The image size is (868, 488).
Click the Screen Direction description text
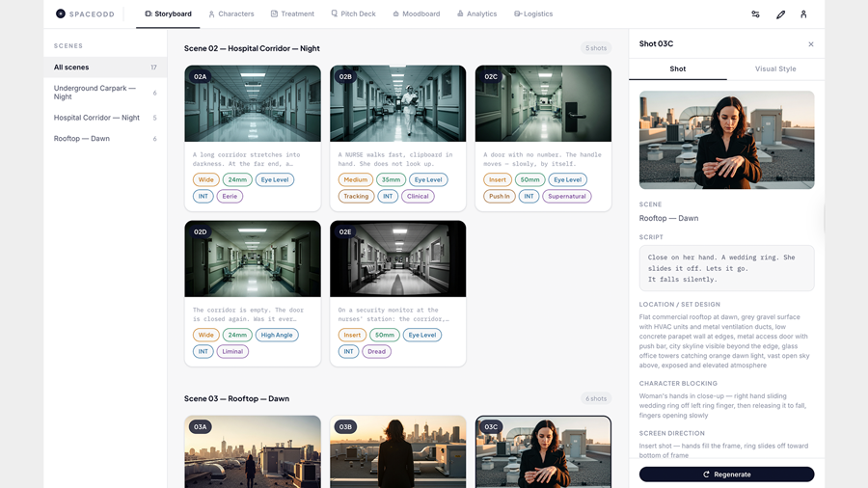[x=723, y=450]
